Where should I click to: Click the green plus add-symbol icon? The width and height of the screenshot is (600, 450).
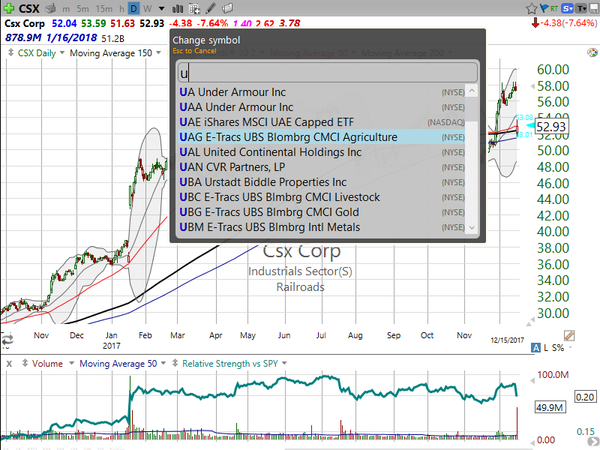click(8, 8)
